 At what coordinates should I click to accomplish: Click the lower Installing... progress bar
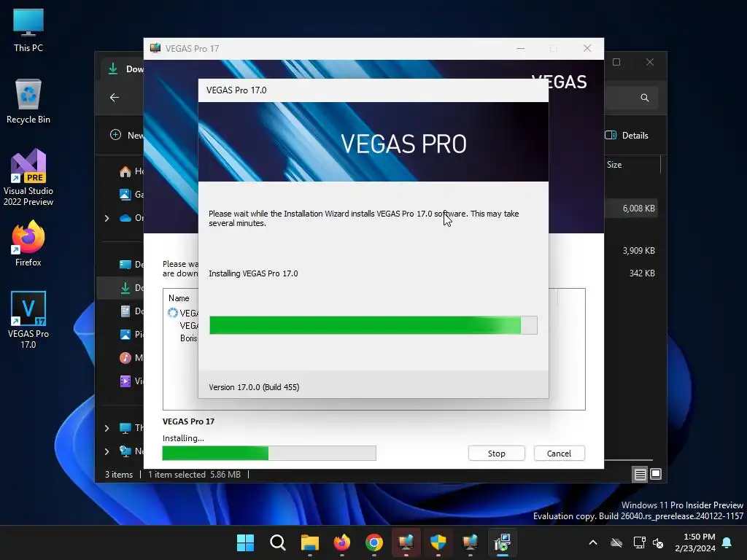pos(269,454)
